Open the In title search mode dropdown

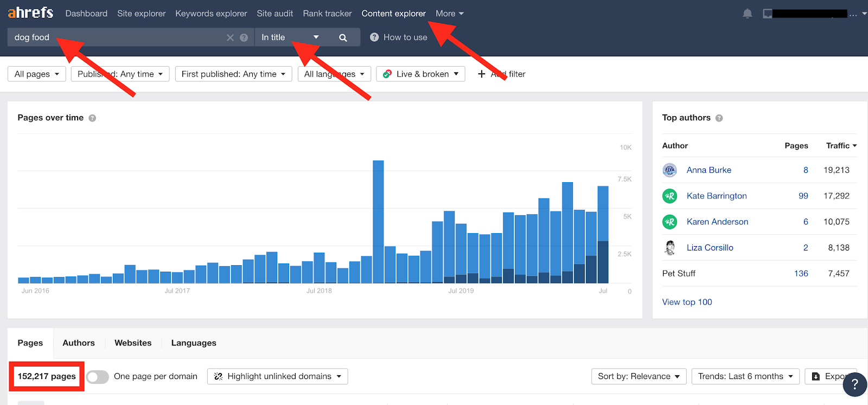(290, 37)
